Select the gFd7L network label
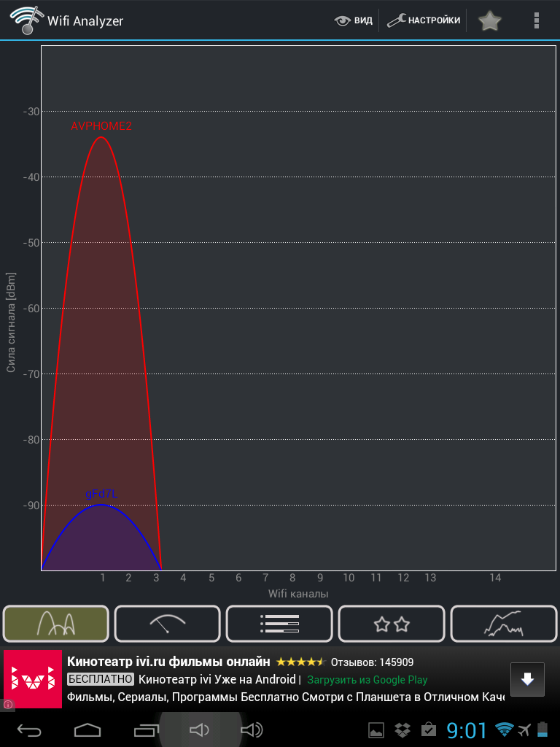The width and height of the screenshot is (560, 747). 101,494
